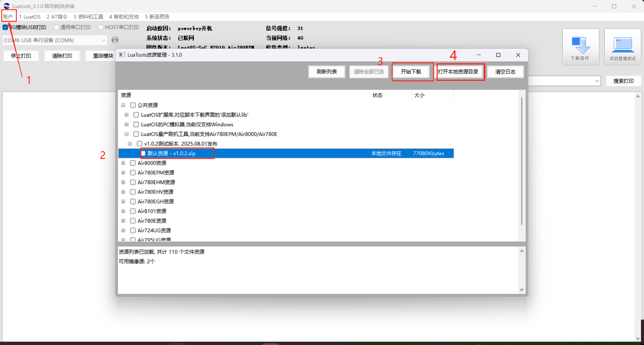The height and width of the screenshot is (345, 644).
Task: Check the 默认资源 - v1.0.2.zip checkbox
Action: 143,153
